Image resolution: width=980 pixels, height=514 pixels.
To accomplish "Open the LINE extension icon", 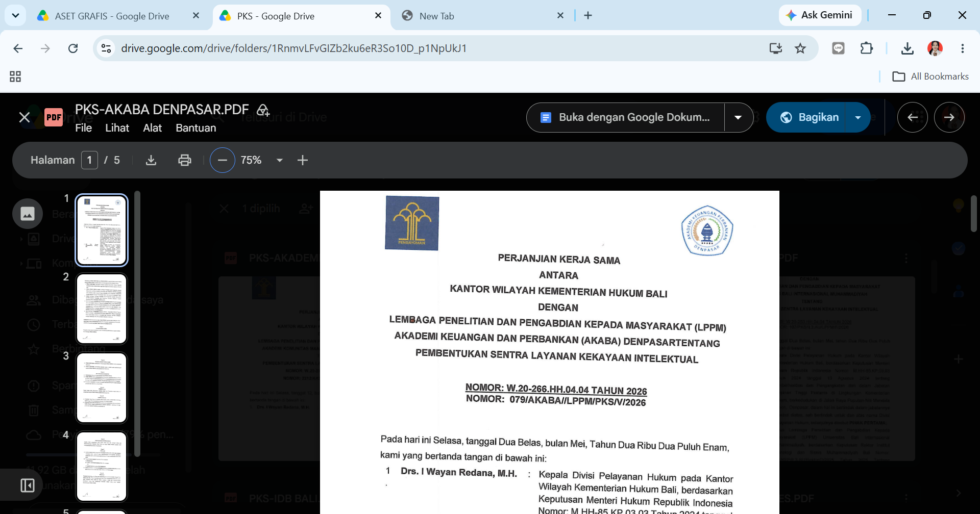I will [838, 48].
